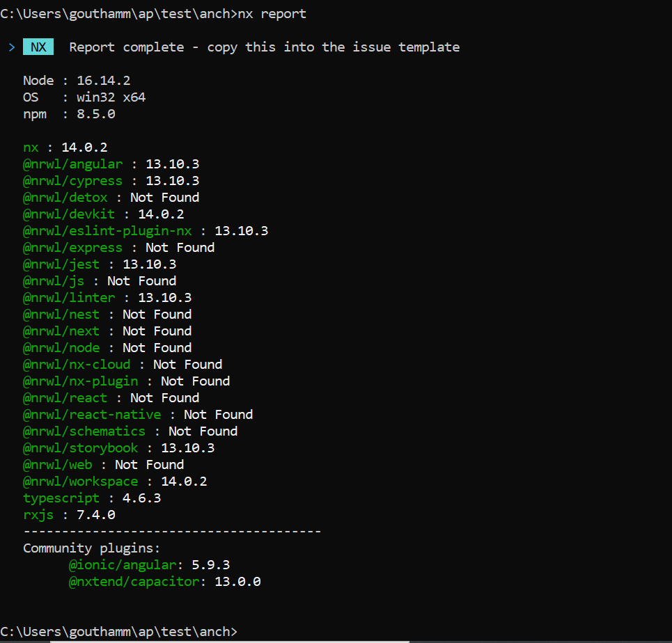Select the @nrwl/angular package name
672x643 pixels.
[x=72, y=164]
